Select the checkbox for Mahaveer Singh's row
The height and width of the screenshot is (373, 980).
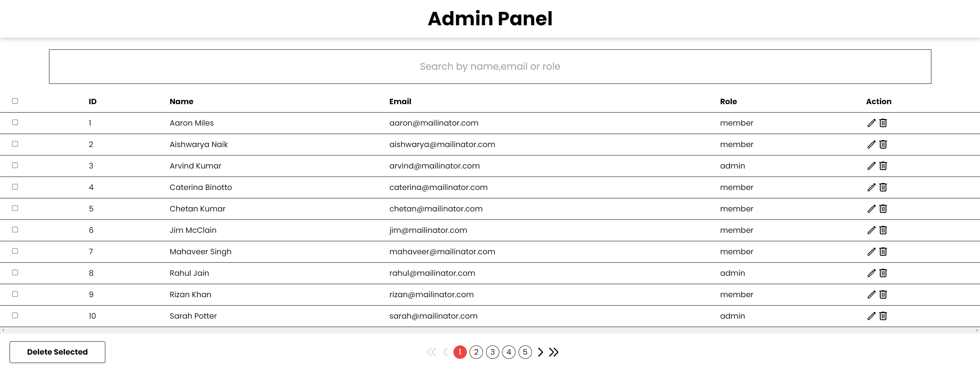(x=15, y=251)
